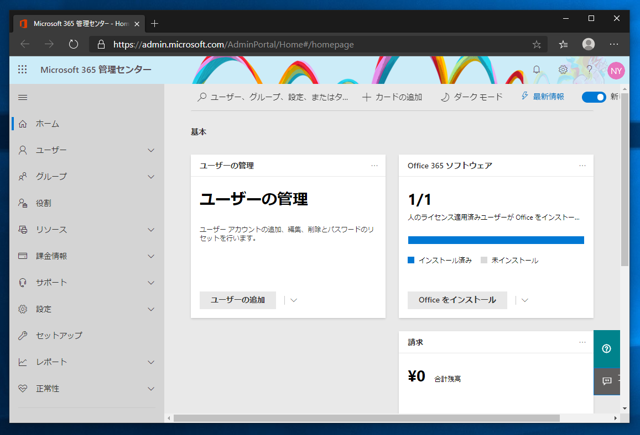
Task: Expand the Groups menu chevron
Action: [151, 177]
